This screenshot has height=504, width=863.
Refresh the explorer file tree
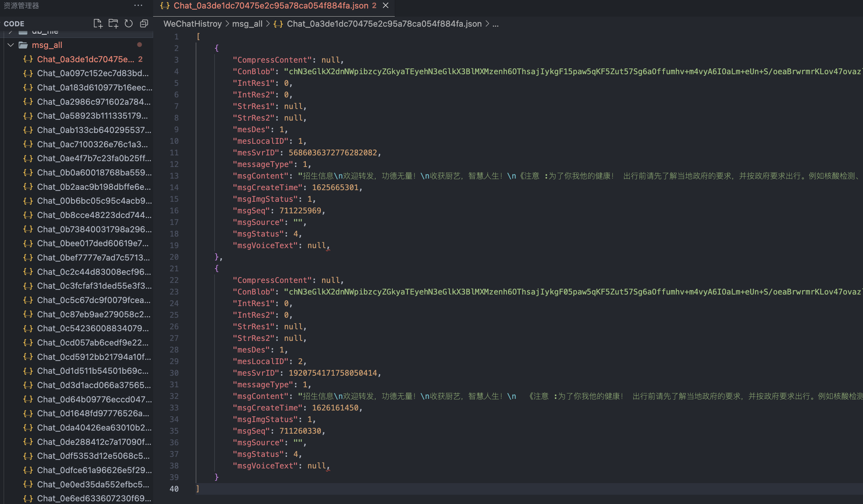point(129,24)
